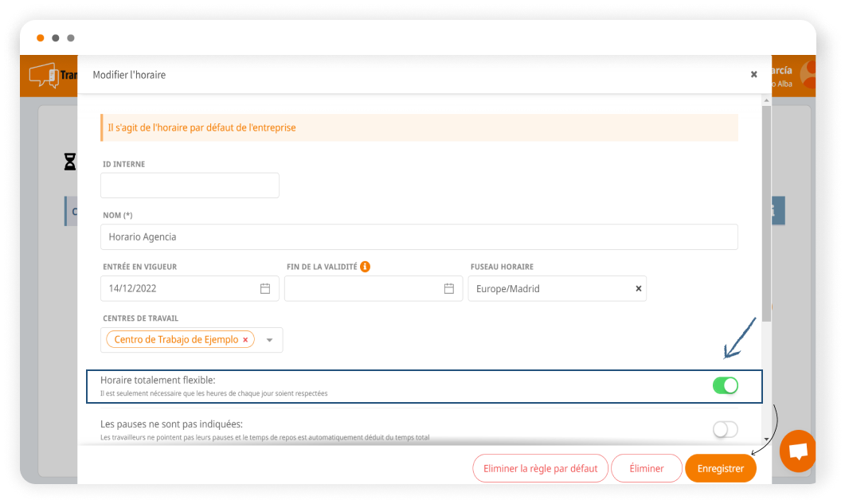Close the Modifier l'horaire dialog

[x=753, y=74]
